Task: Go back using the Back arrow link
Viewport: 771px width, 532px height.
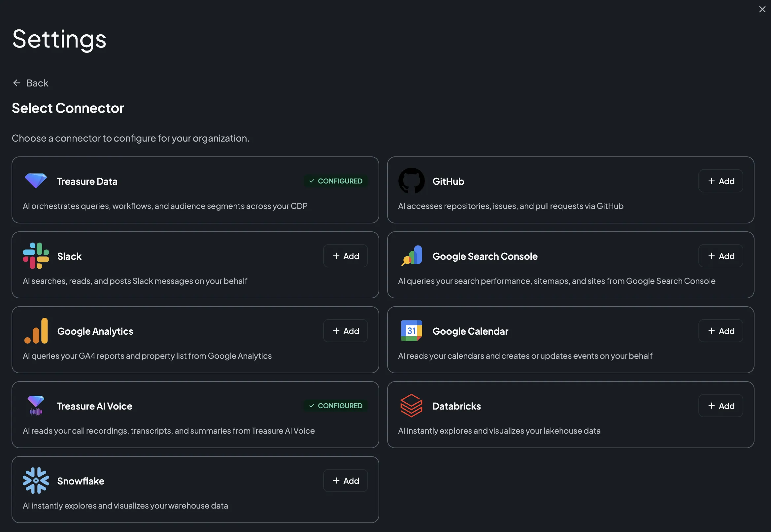Action: (x=30, y=83)
